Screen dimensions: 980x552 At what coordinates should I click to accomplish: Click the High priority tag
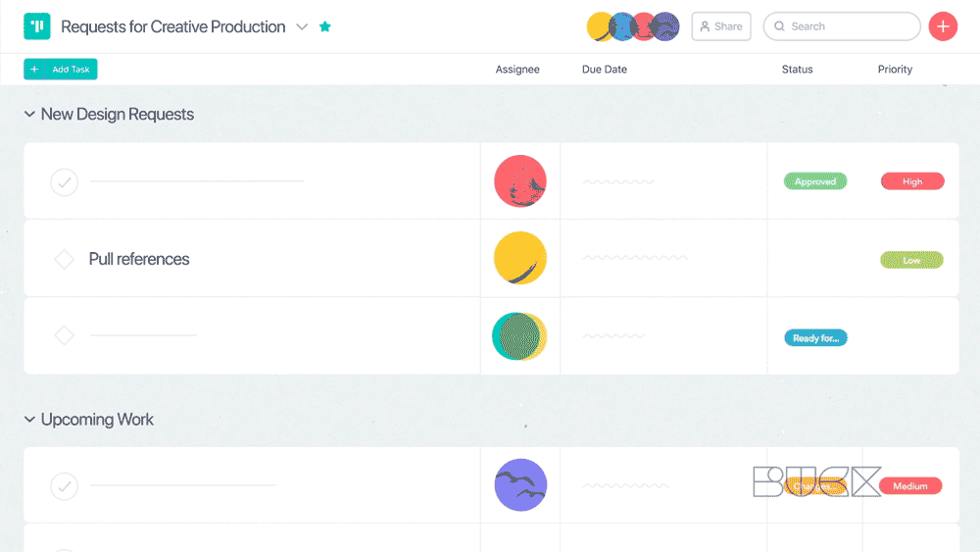[x=912, y=181]
